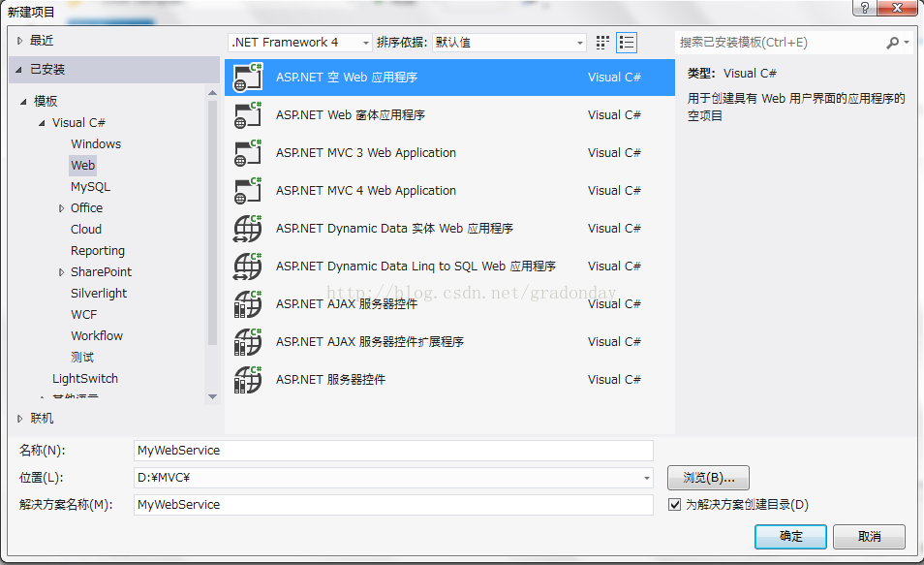Click Visual C# text in MVC 3 row

tap(614, 153)
